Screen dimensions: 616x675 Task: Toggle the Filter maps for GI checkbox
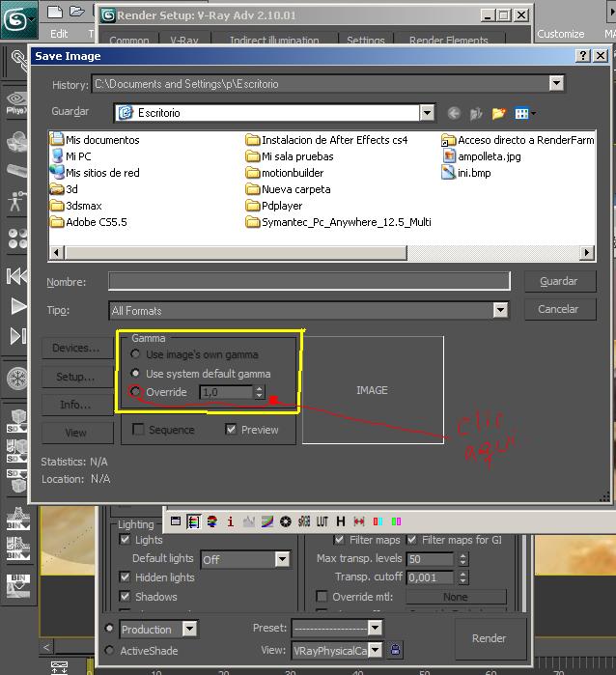point(411,540)
